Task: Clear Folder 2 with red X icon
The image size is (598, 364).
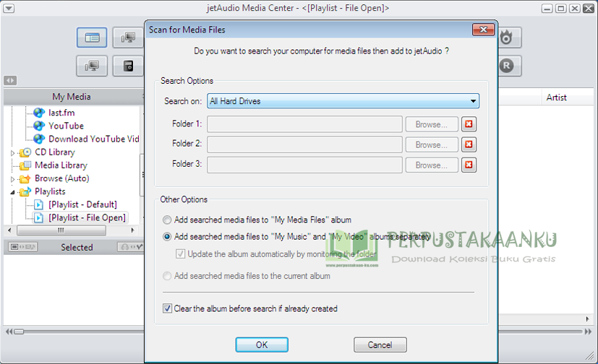Action: tap(469, 144)
